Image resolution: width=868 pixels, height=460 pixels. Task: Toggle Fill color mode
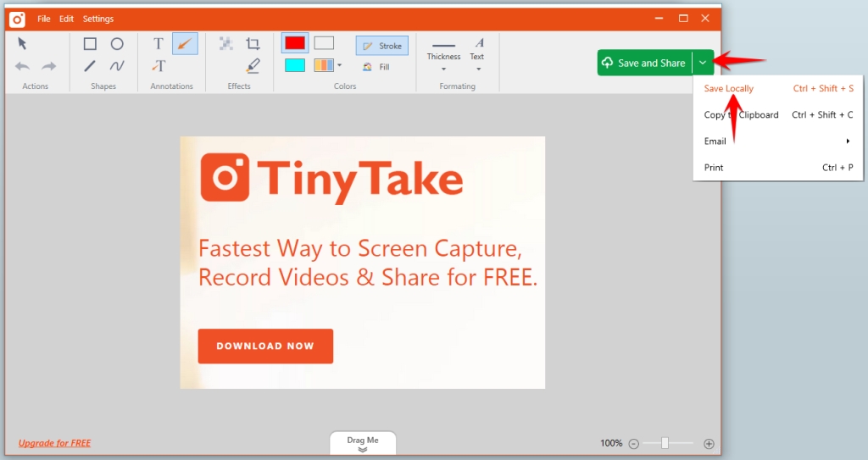pos(376,67)
